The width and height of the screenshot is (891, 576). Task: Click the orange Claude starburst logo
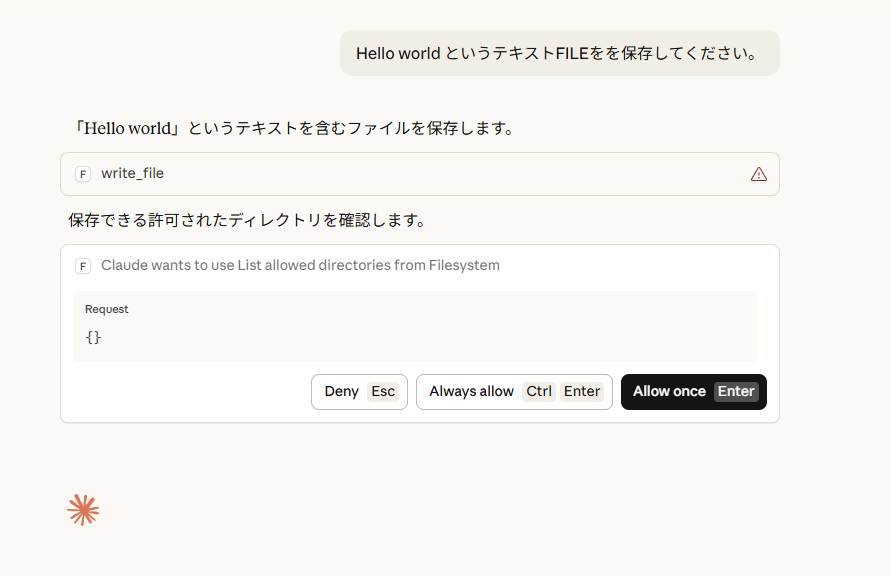(x=83, y=510)
